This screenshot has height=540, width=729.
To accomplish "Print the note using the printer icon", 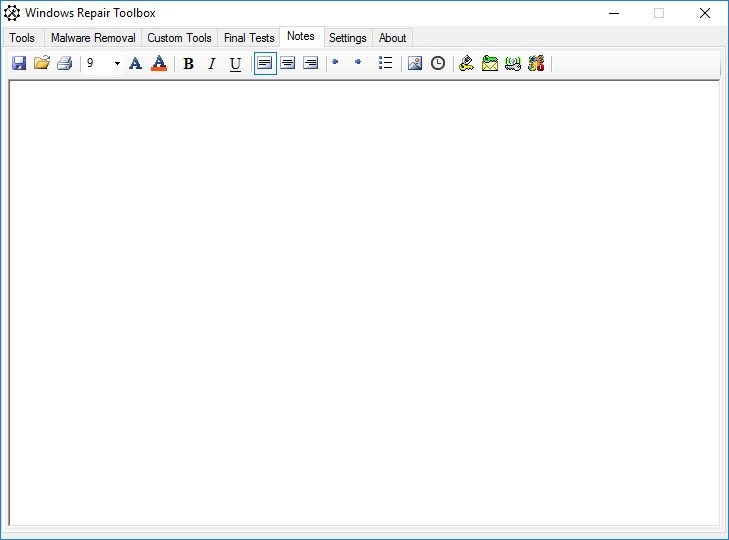I will point(65,63).
